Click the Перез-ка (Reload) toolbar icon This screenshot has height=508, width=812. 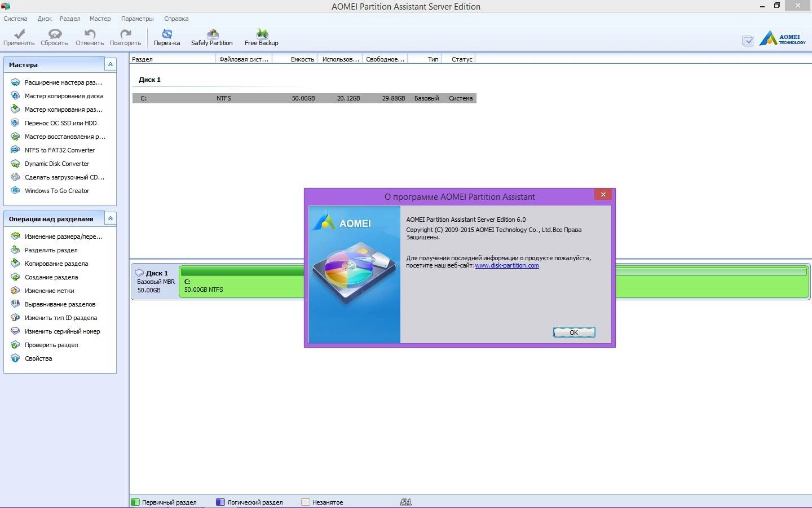(167, 38)
